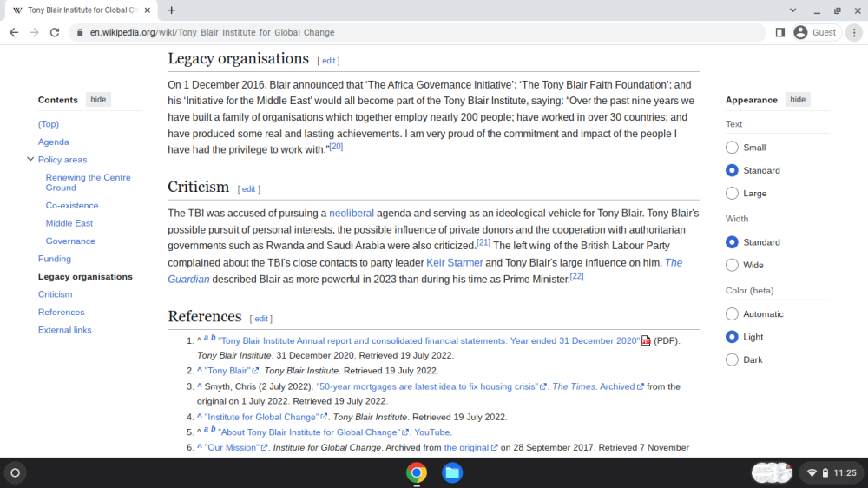The height and width of the screenshot is (488, 868).
Task: Open "Institute for Global Change" reference link
Action: 262,417
